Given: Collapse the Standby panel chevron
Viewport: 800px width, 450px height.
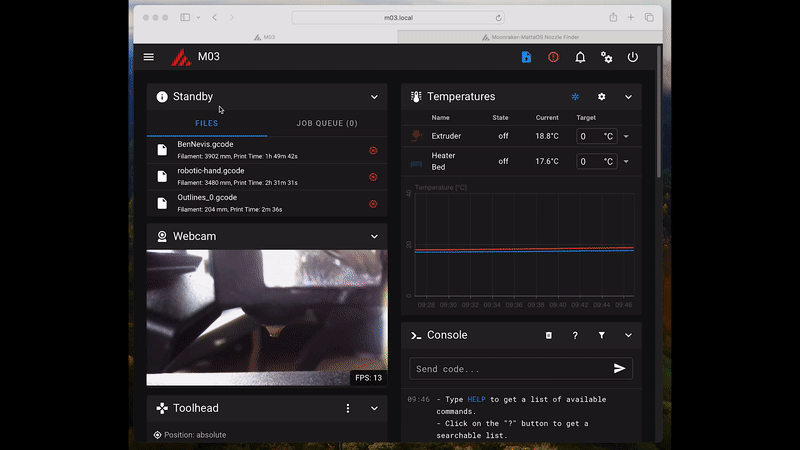Looking at the screenshot, I should 374,97.
